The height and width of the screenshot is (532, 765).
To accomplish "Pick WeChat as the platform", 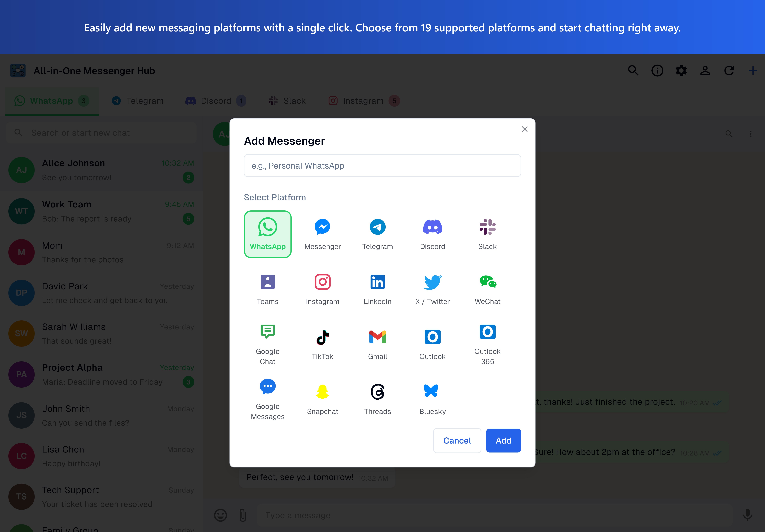I will 487,289.
